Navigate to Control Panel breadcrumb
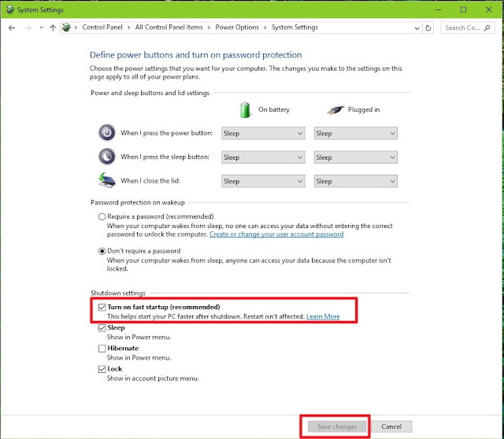Image resolution: width=504 pixels, height=439 pixels. [x=102, y=28]
